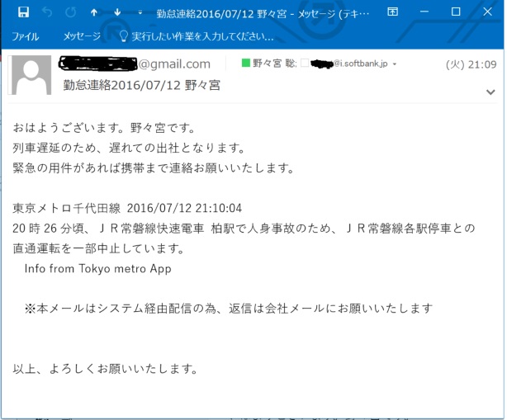
Task: Select the sender gmail.com address
Action: coord(135,64)
